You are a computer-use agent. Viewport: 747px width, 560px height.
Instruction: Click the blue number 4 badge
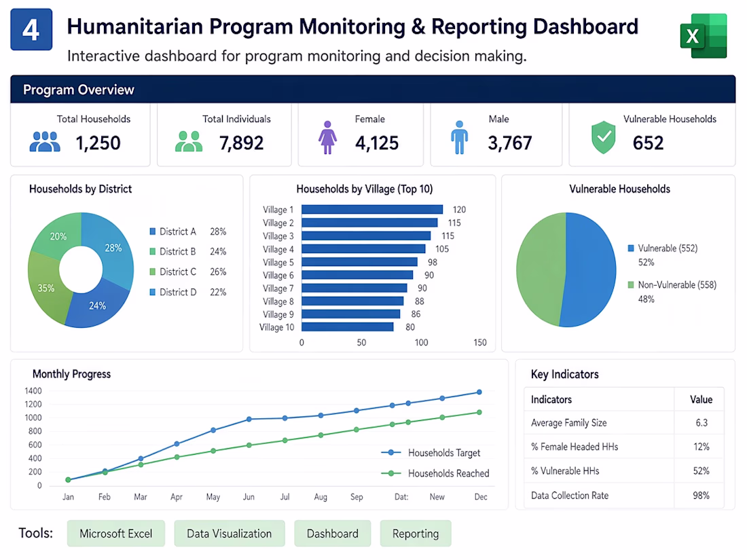31,29
